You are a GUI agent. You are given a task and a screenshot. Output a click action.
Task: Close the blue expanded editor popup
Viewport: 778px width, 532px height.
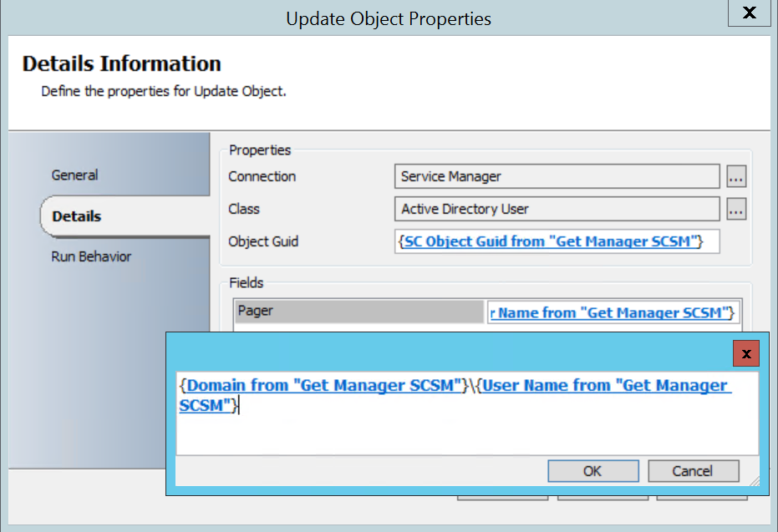coord(745,353)
